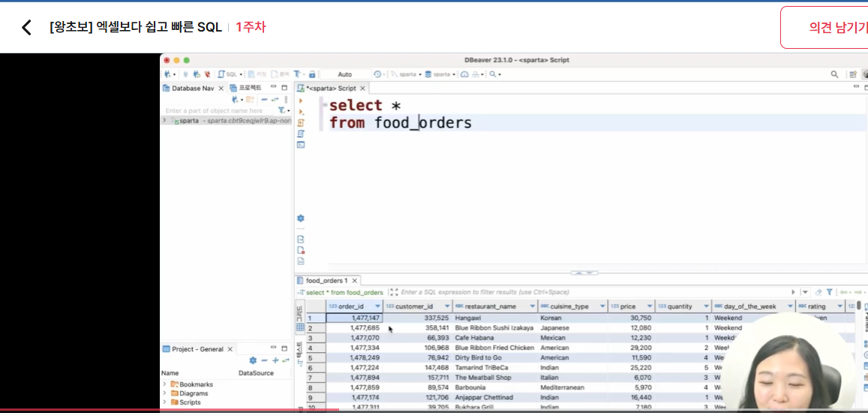
Task: Toggle link with editor arrows in navigator
Action: pos(275,100)
